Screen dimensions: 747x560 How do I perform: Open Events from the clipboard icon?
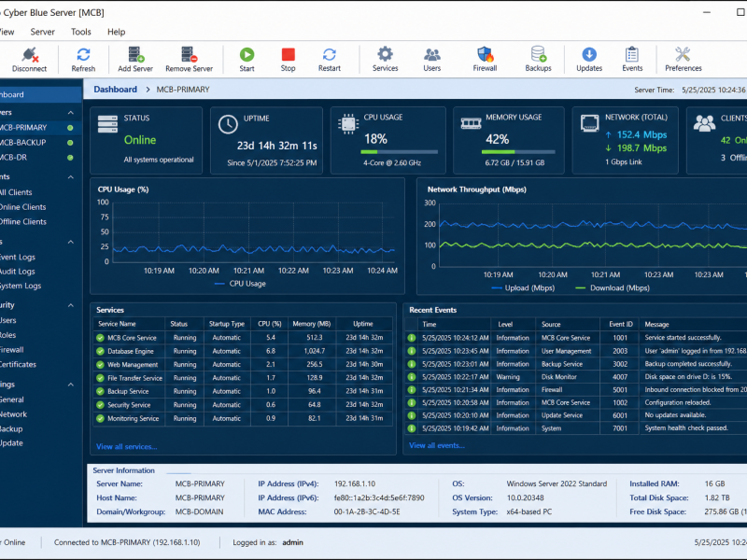[632, 54]
